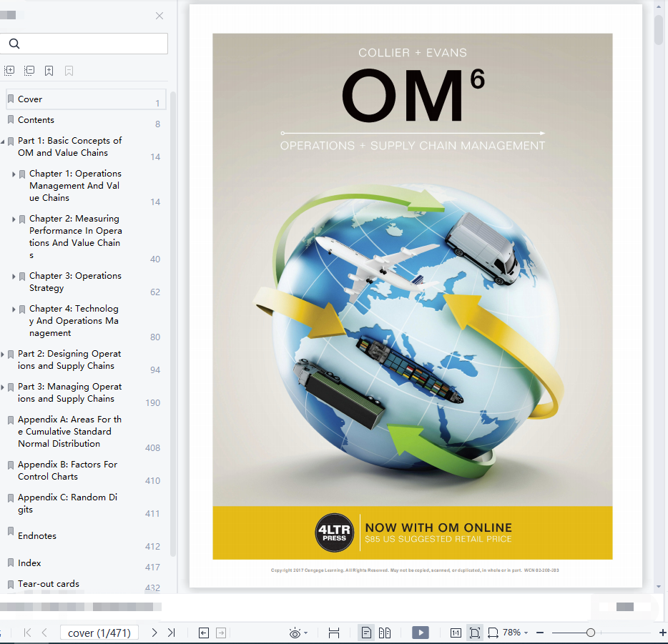
Task: Click the bookmark panel scrollbar
Action: click(173, 324)
